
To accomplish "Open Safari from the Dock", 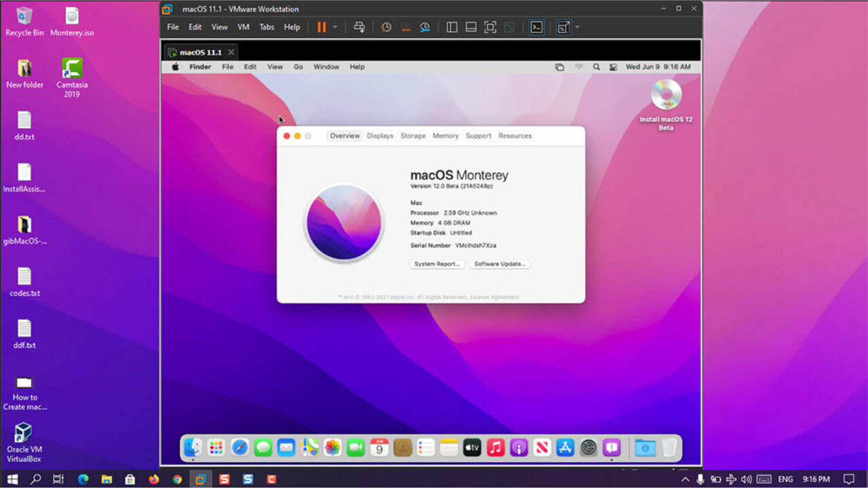I will coord(240,447).
